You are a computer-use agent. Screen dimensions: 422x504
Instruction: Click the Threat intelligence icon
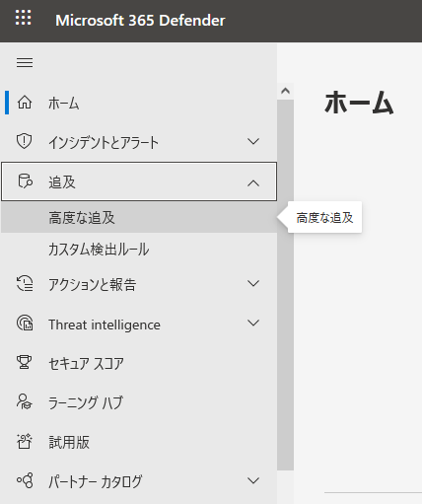(25, 323)
